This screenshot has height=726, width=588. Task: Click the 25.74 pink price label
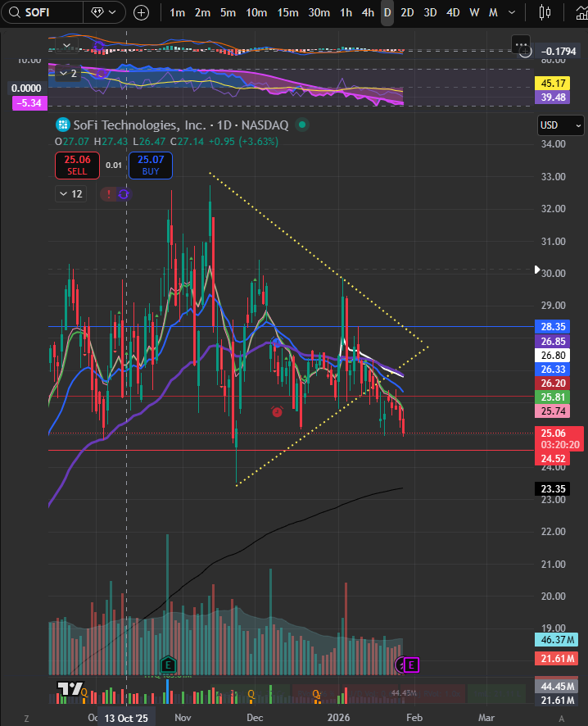tap(553, 411)
